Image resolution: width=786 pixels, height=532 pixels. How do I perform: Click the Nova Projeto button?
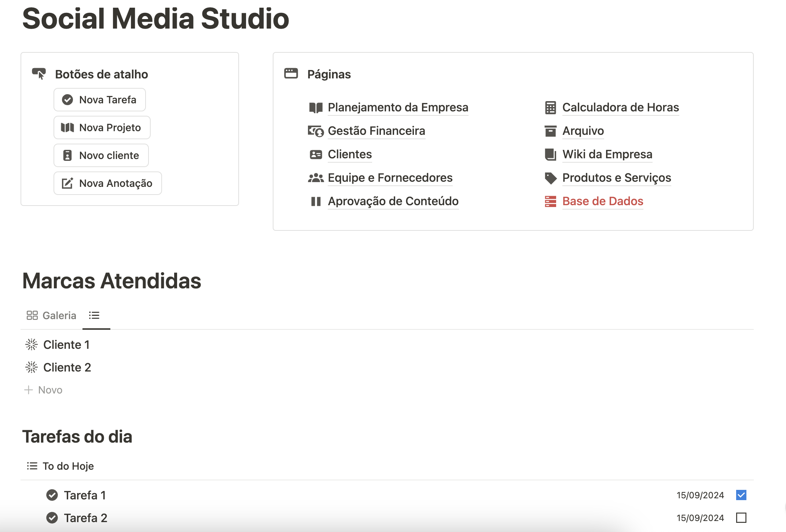coord(102,128)
